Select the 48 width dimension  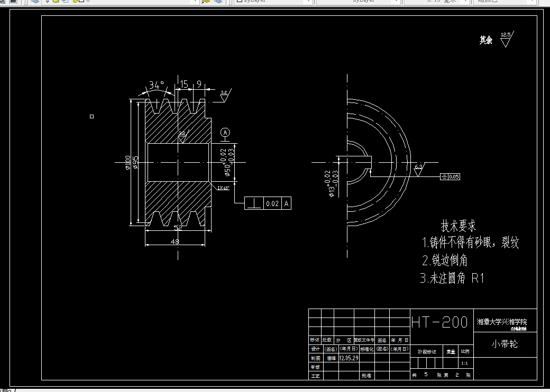(x=175, y=241)
